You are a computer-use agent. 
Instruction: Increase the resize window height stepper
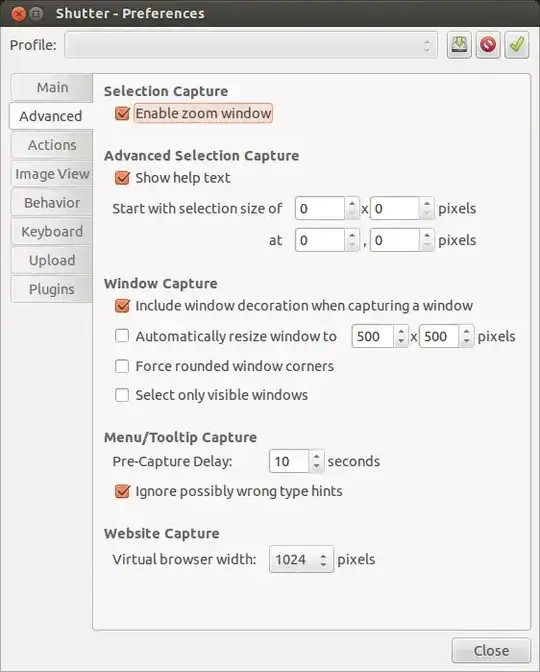pos(466,331)
